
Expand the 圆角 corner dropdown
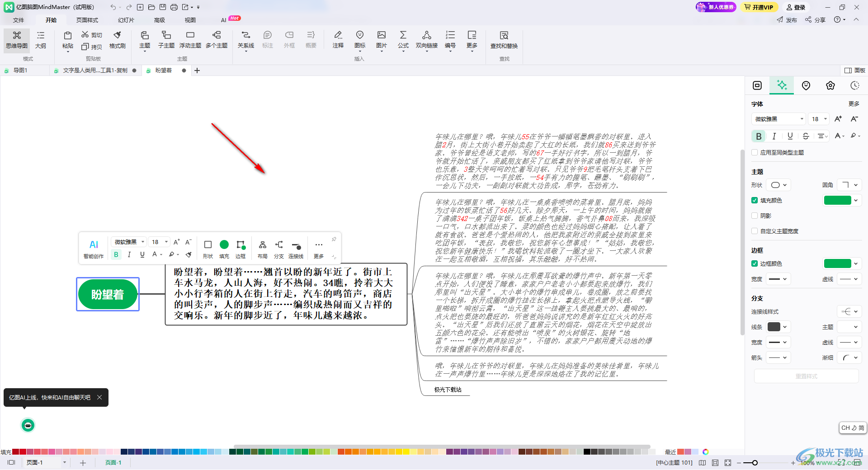pos(849,185)
